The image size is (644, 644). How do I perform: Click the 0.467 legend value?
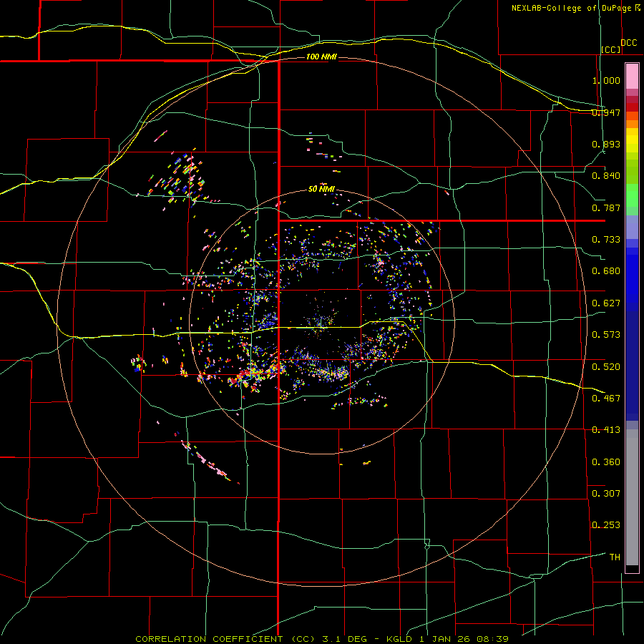[606, 398]
